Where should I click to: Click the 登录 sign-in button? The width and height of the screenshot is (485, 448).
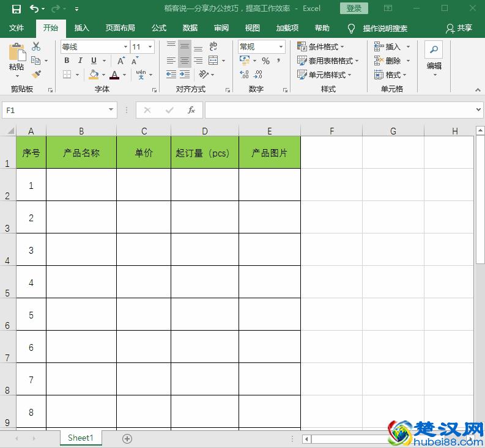(x=354, y=9)
